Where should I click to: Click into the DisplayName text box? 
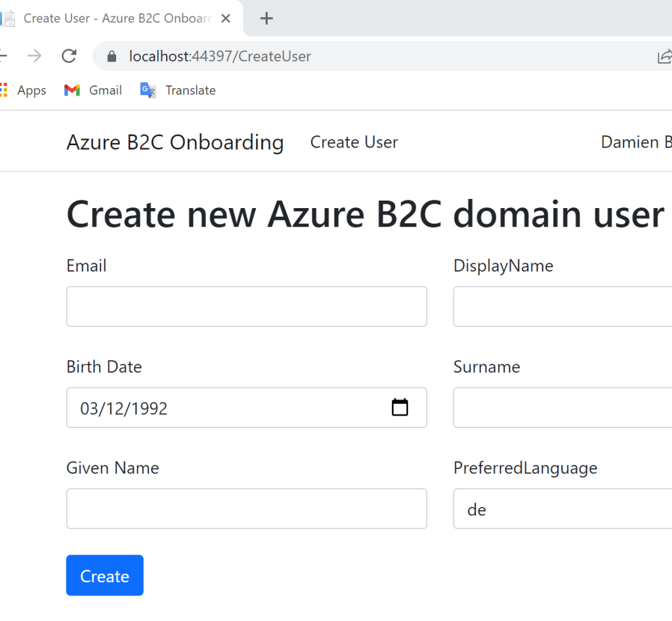coord(562,307)
